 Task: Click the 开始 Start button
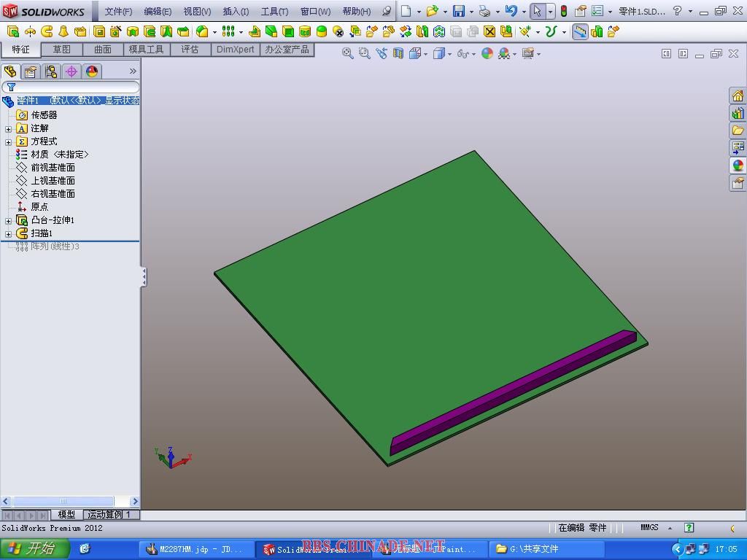[x=34, y=548]
